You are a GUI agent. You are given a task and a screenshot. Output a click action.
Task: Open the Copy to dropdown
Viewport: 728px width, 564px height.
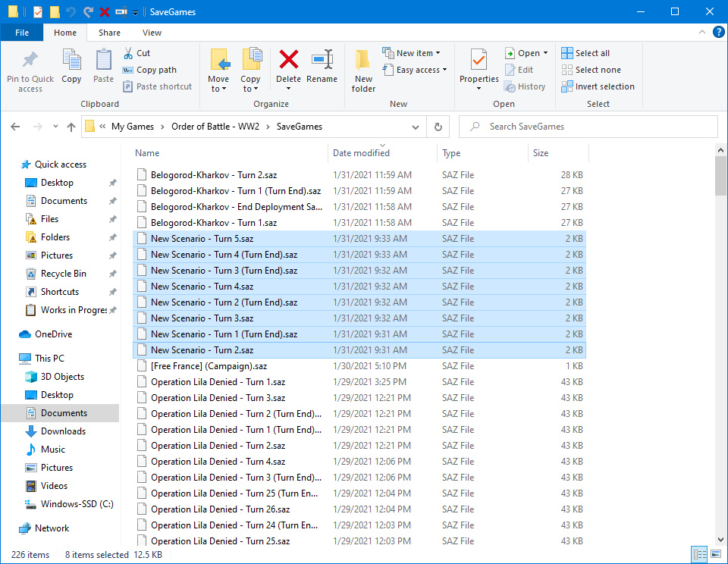251,70
